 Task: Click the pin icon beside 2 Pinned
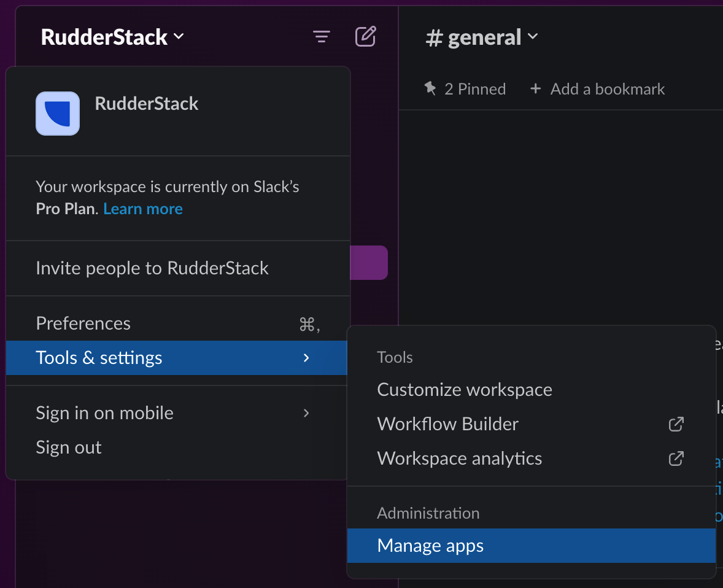[x=430, y=88]
